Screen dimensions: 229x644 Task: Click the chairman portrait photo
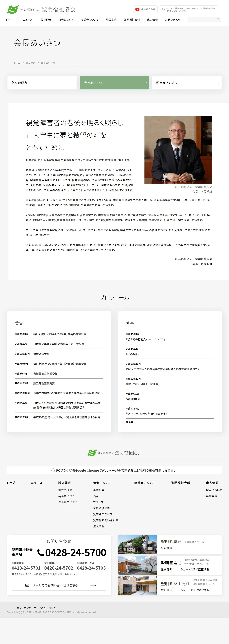(178, 150)
